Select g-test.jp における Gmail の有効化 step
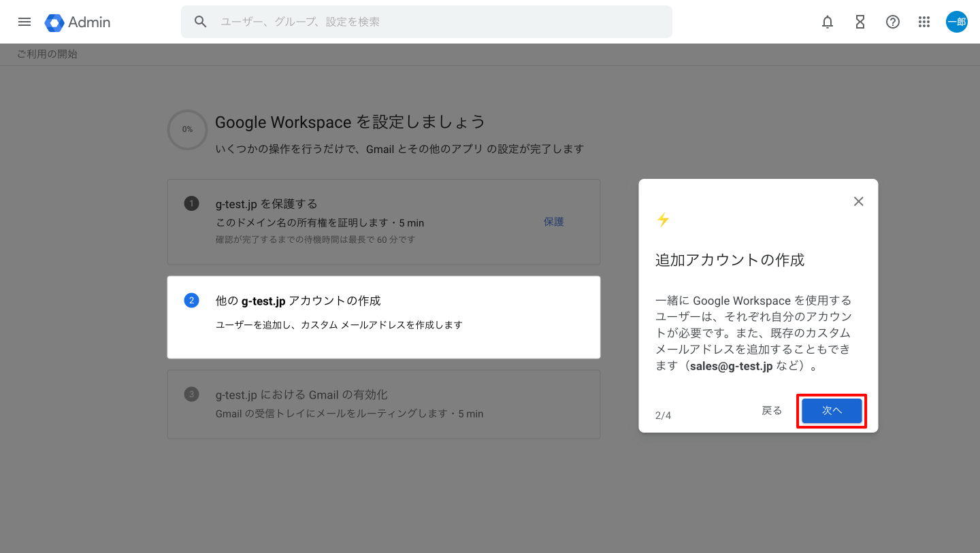The image size is (980, 553). 384,404
